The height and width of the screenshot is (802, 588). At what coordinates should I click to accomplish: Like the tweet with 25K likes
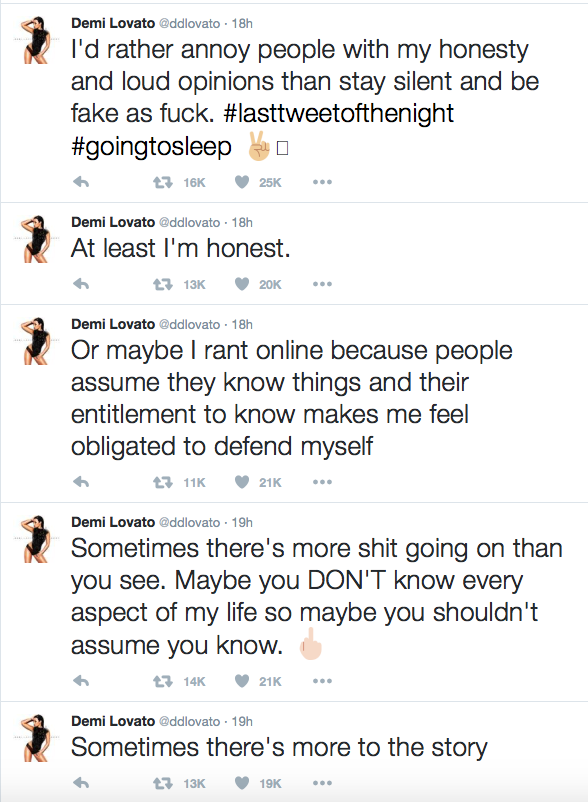point(242,182)
